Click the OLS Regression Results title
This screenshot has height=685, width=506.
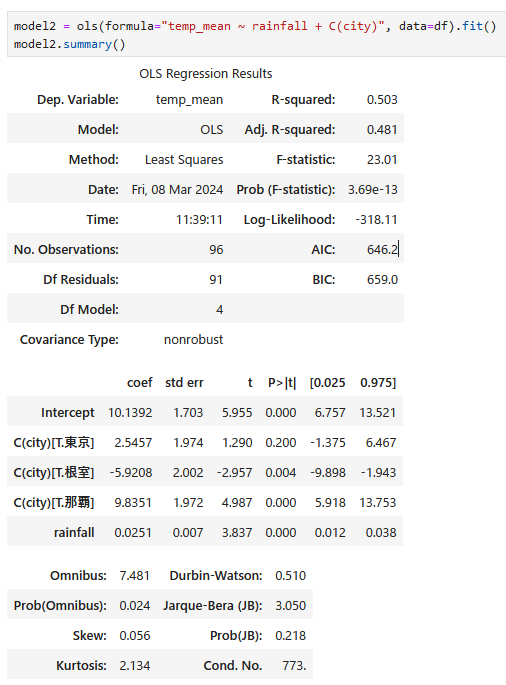(205, 73)
